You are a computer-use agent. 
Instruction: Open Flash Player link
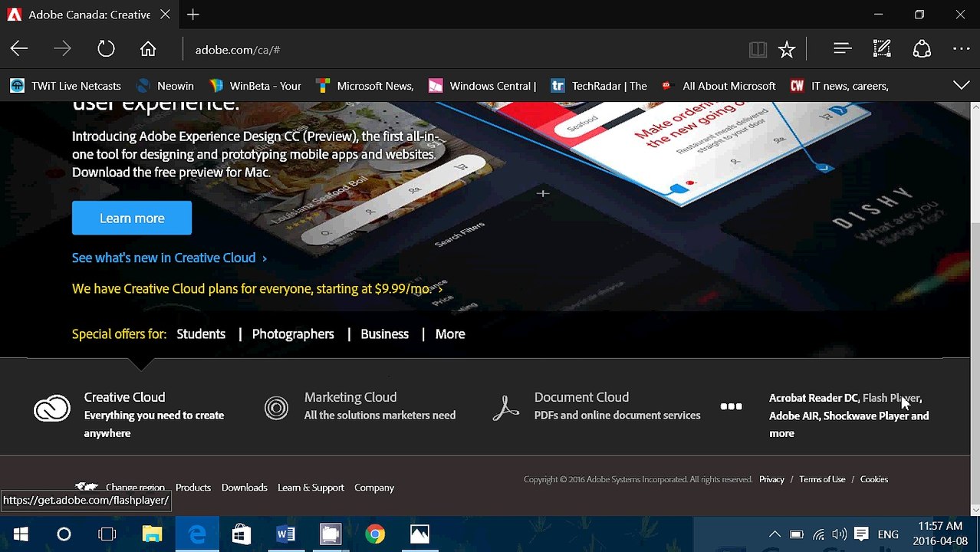tap(891, 398)
